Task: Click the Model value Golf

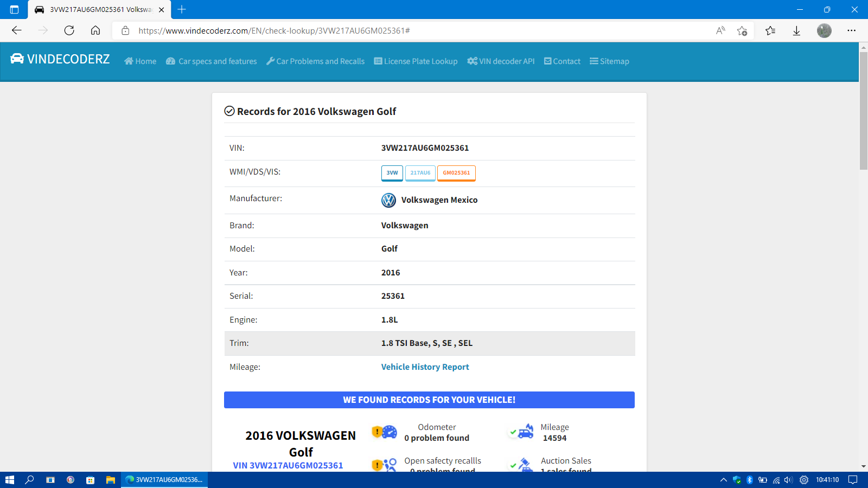Action: click(x=390, y=249)
